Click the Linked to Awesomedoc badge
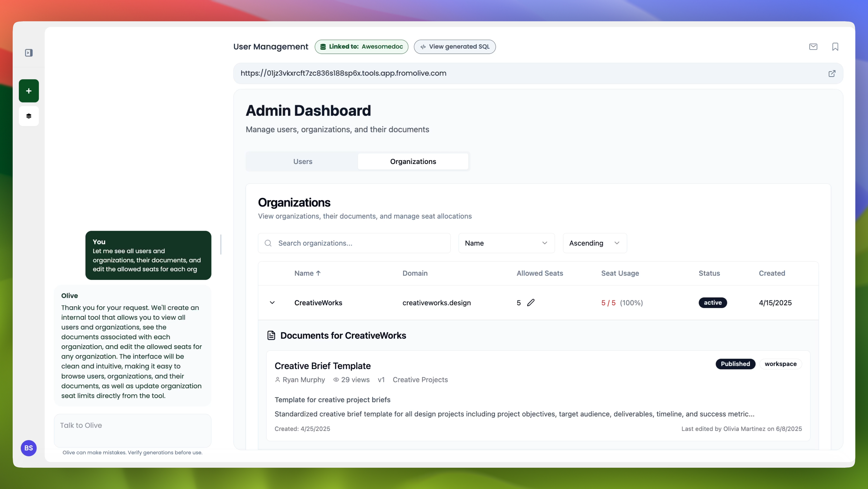868x489 pixels. click(x=361, y=46)
